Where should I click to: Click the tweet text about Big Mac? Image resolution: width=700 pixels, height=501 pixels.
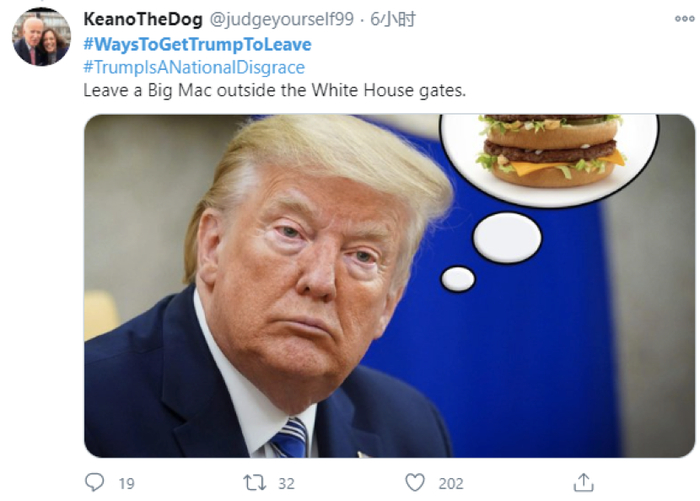[275, 91]
